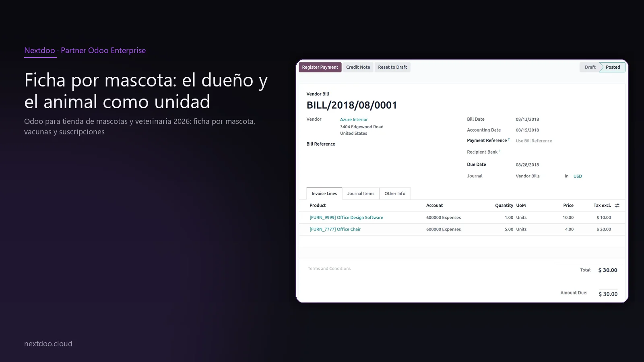Click quantity 1.00 cell
Image resolution: width=644 pixels, height=362 pixels.
(x=509, y=218)
